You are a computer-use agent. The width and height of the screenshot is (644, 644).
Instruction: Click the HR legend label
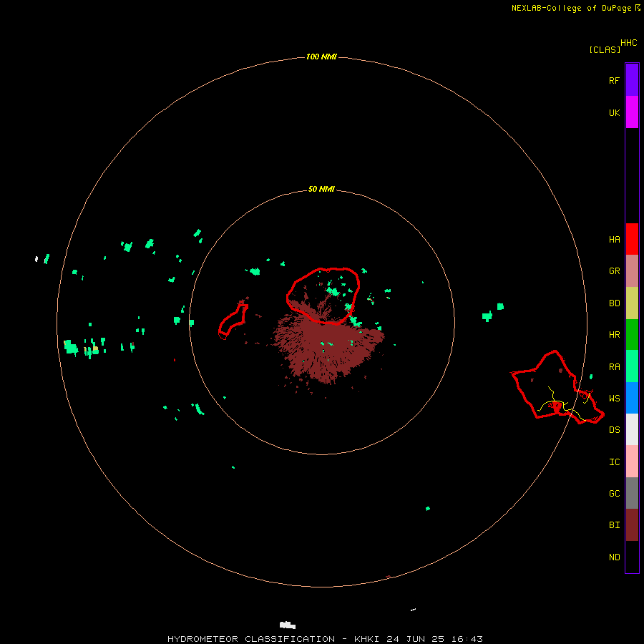click(614, 335)
